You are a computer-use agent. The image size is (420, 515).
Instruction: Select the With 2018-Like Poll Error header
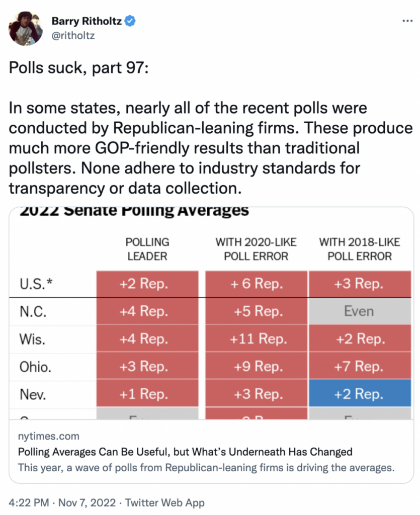[360, 249]
